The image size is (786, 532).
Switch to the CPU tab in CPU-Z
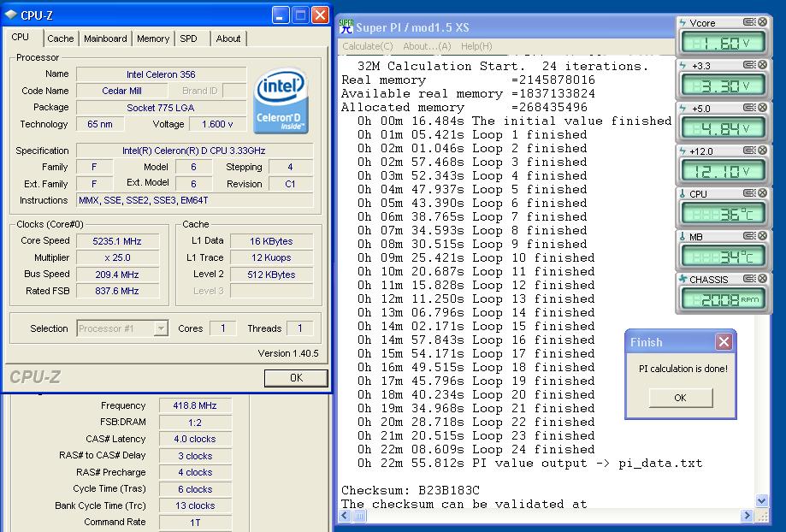21,37
